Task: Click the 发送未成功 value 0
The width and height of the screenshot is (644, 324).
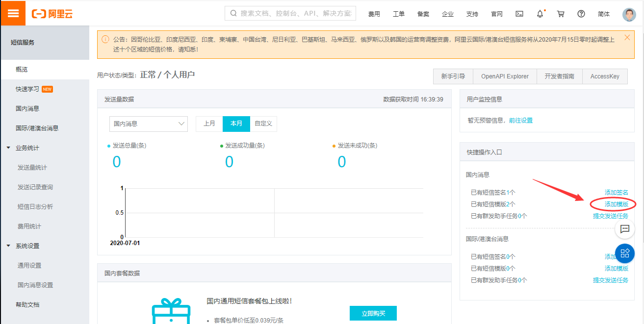Action: click(342, 162)
